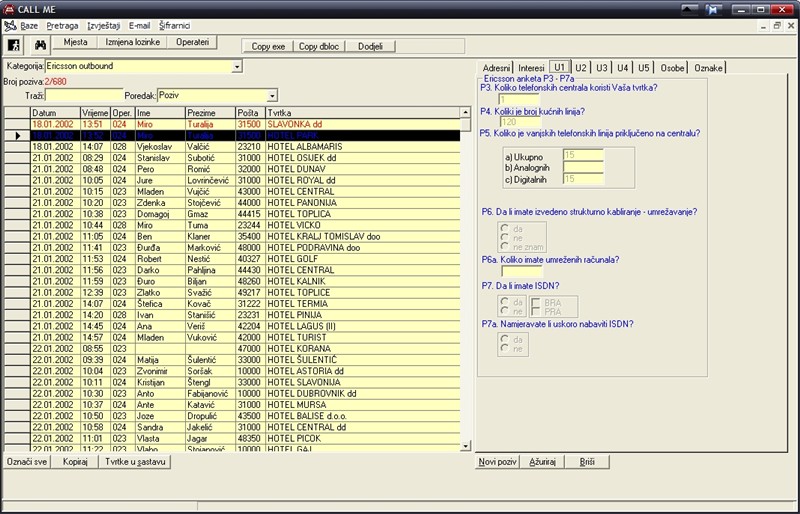800x514 pixels.
Task: Click the Operateri button
Action: [x=192, y=42]
